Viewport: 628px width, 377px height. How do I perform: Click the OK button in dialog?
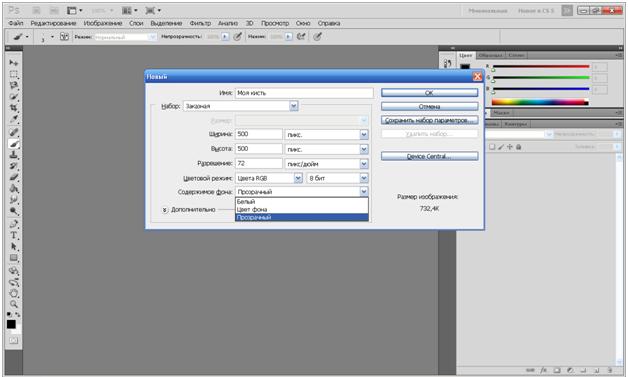[x=429, y=93]
